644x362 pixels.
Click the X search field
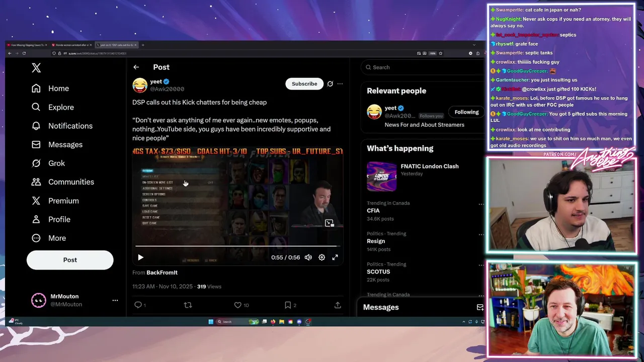[423, 67]
